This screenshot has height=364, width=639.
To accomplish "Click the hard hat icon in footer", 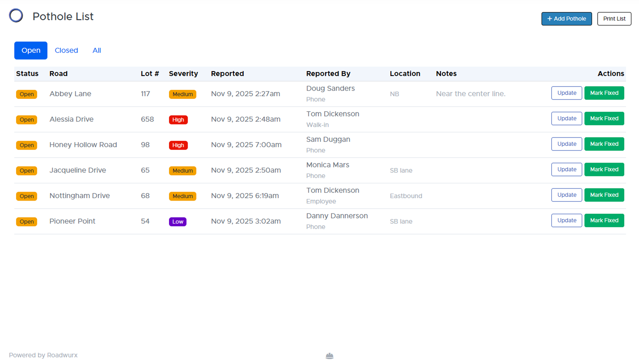I will pos(330,356).
